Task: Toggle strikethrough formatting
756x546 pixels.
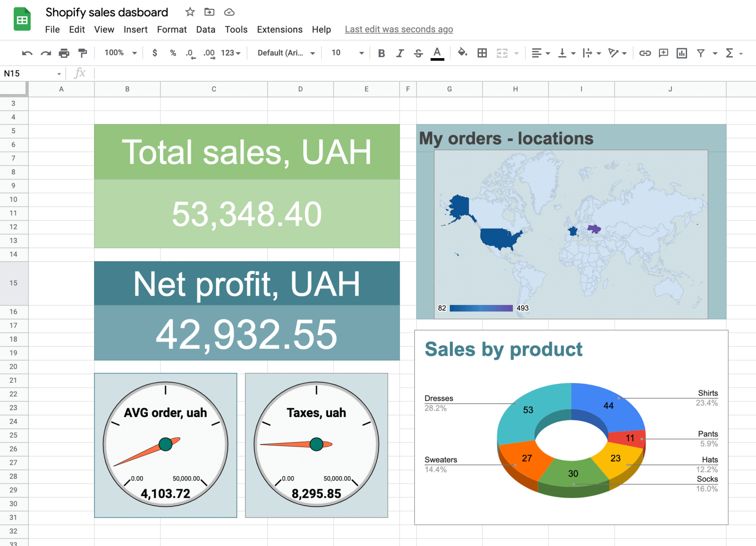Action: coord(418,53)
